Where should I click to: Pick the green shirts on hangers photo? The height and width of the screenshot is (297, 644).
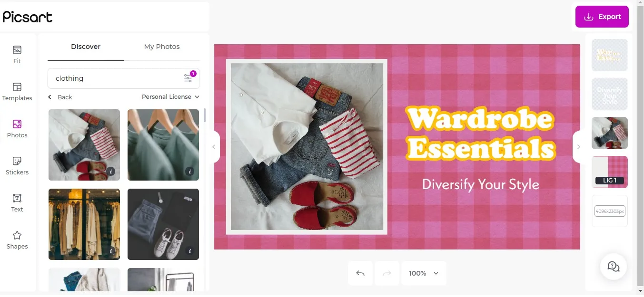(163, 145)
